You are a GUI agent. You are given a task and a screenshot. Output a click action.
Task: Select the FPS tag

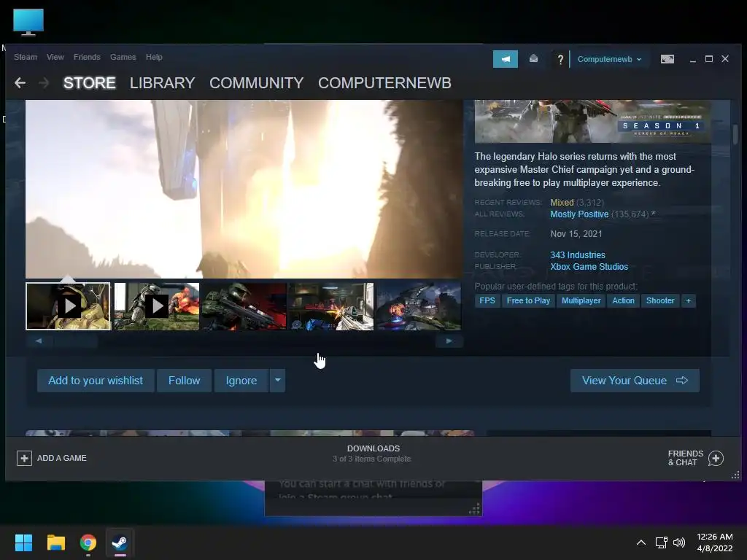pyautogui.click(x=487, y=300)
